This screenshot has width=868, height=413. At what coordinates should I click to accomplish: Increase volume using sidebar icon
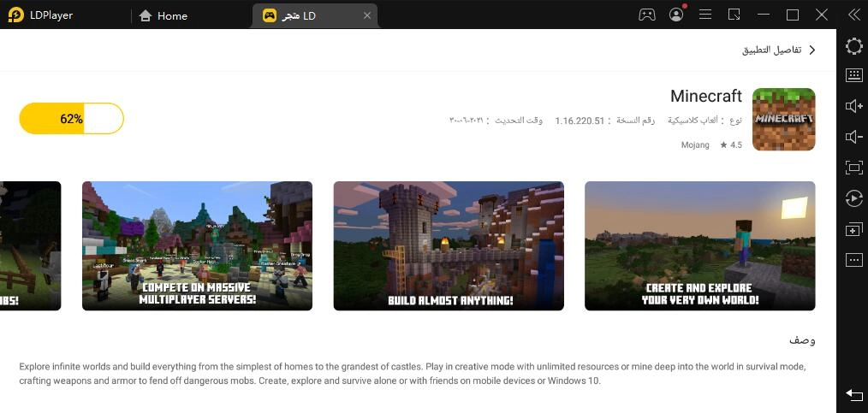854,105
